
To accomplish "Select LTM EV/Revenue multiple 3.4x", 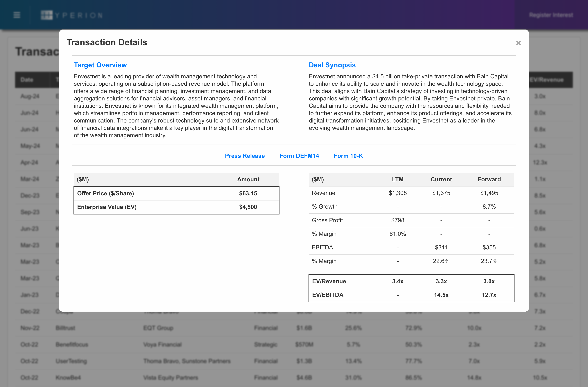I will point(397,281).
